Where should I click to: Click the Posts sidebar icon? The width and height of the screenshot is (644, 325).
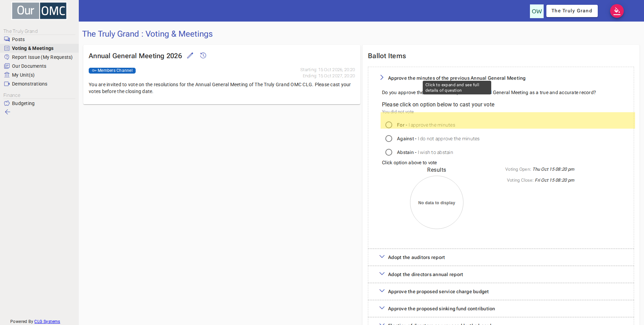(7, 39)
